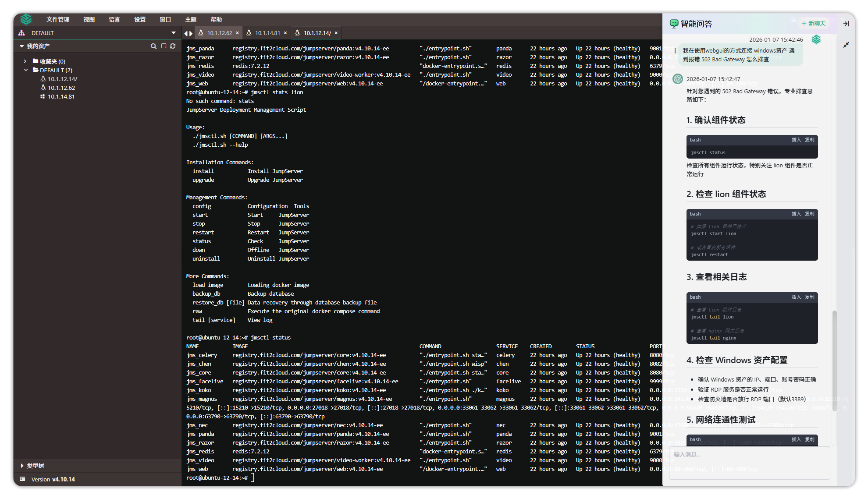Click 复制 on the jmsctl status code block

click(810, 140)
